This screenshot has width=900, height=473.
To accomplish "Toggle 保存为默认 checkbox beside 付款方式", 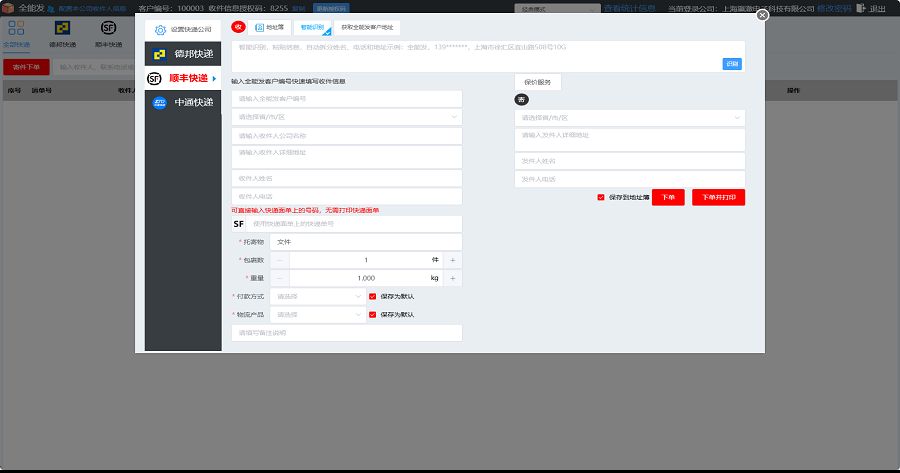I will click(x=373, y=296).
